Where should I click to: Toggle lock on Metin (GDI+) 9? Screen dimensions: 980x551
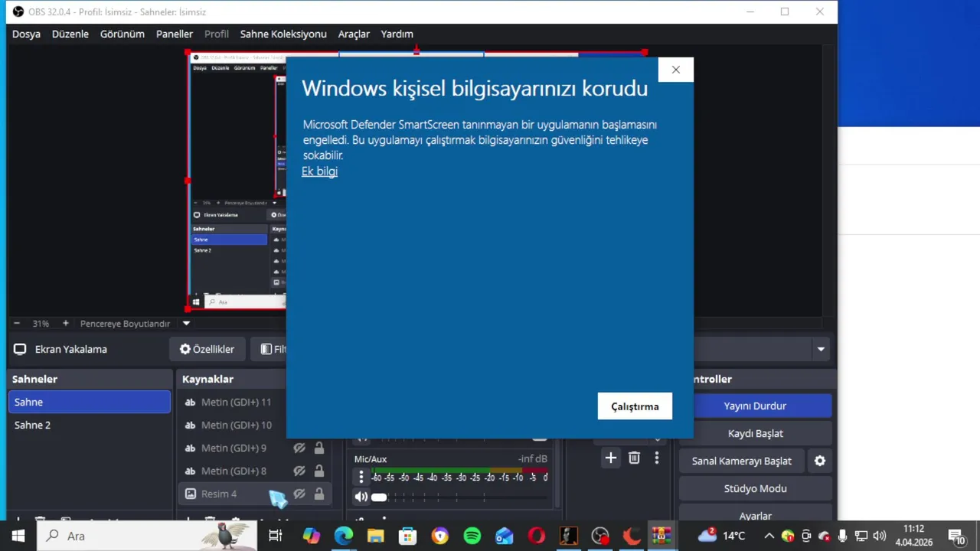tap(319, 448)
